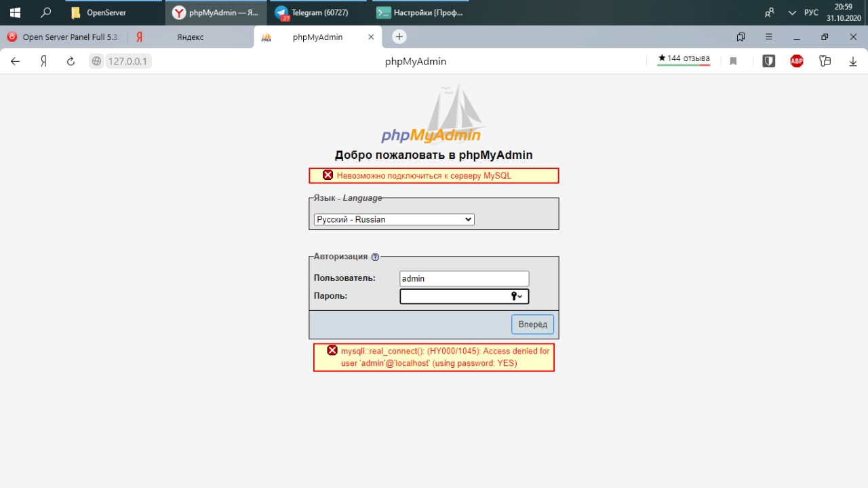Screen dimensions: 868x488
Task: Open the ABP Adblock Plus extension
Action: tap(797, 61)
